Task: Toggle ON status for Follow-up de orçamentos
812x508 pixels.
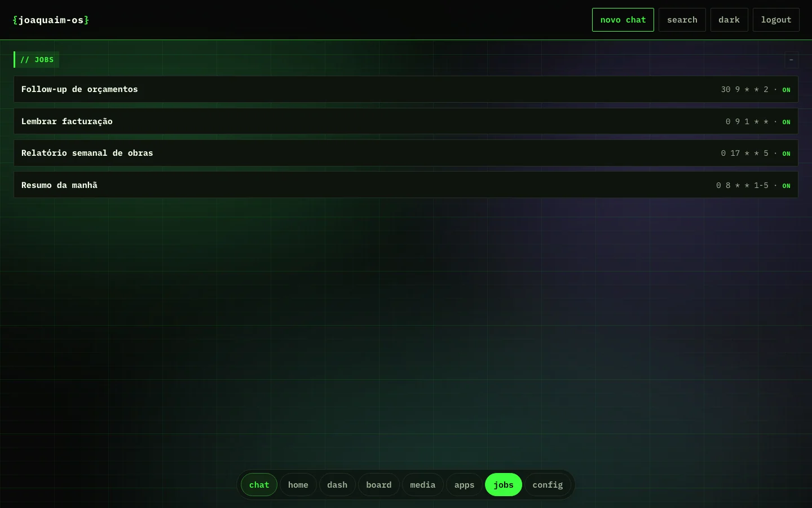Action: coord(786,90)
